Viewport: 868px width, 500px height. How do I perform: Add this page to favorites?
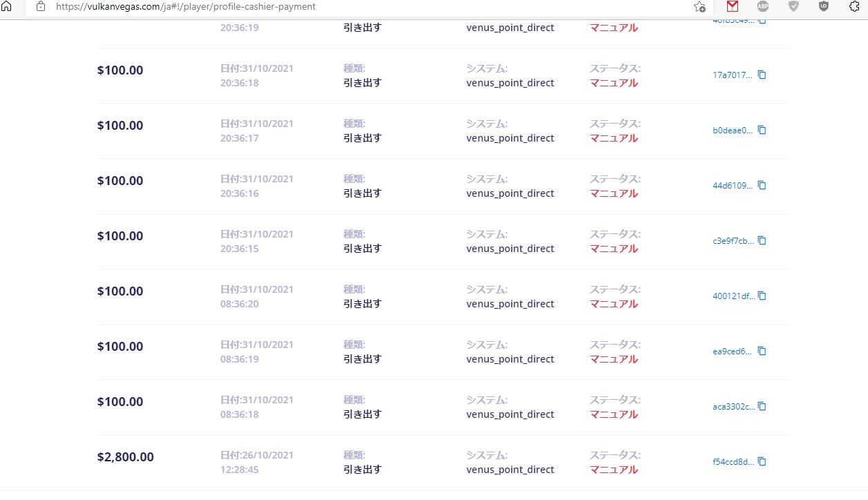(699, 7)
